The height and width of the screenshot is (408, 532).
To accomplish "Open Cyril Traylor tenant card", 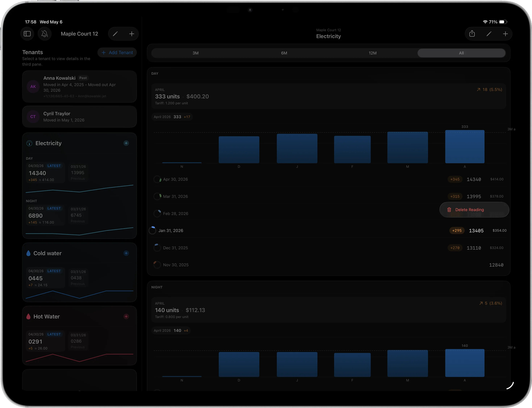I will [79, 117].
